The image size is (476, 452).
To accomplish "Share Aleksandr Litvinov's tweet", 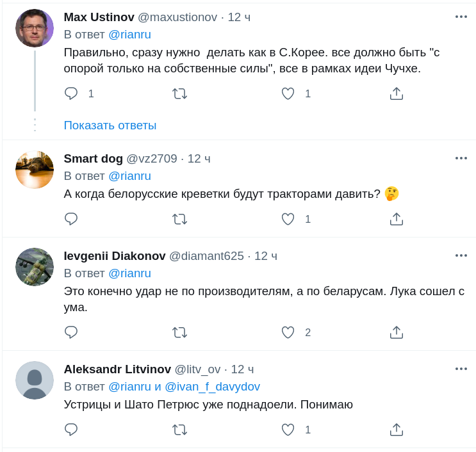I will 397,430.
